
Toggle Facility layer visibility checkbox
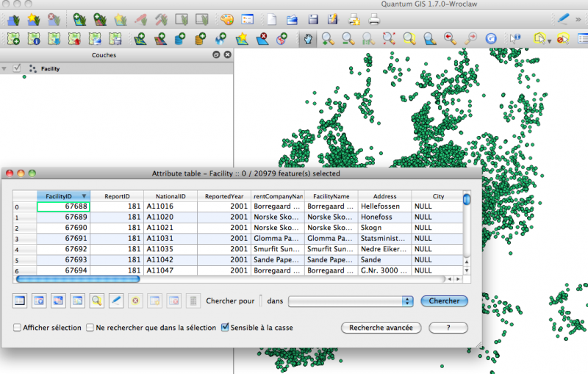[x=18, y=68]
